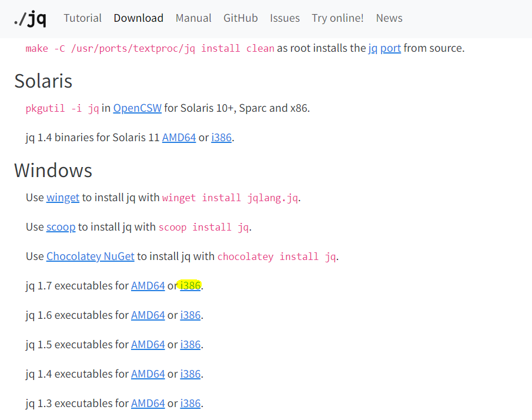Go to the Manual page
This screenshot has height=420, width=532.
tap(193, 18)
